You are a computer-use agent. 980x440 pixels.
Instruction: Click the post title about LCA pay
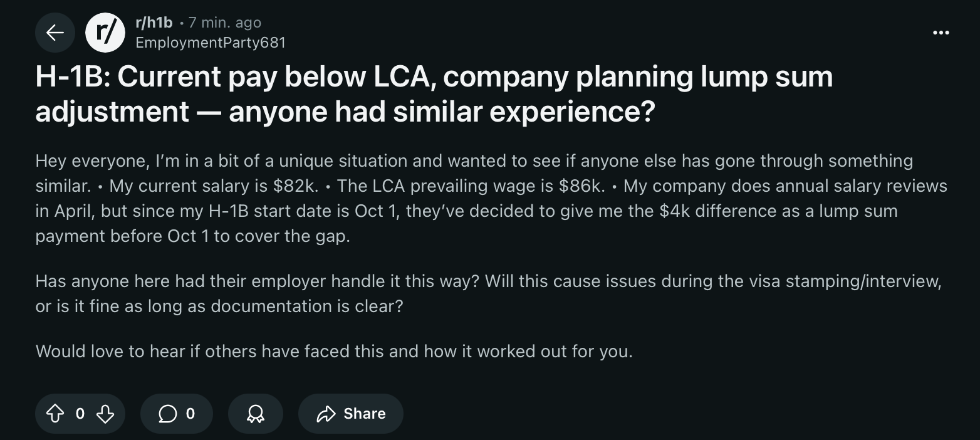[434, 94]
